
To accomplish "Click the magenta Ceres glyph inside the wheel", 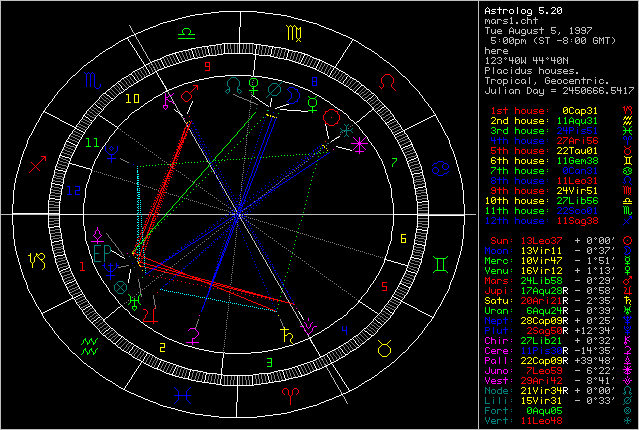I will point(193,337).
